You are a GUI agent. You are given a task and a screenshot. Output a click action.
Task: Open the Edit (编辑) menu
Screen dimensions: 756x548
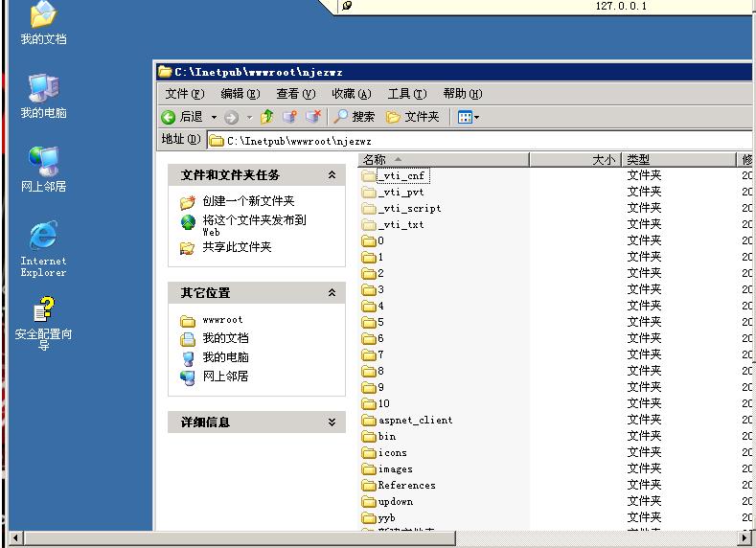(x=241, y=94)
